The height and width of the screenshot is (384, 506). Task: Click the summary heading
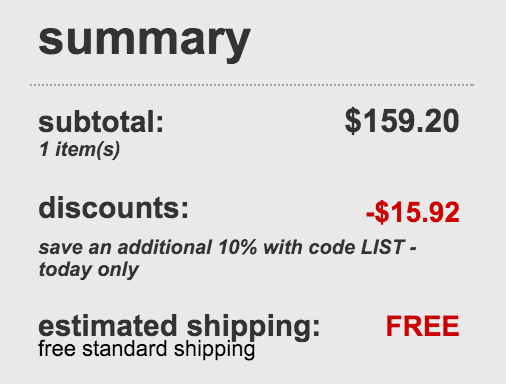point(144,41)
